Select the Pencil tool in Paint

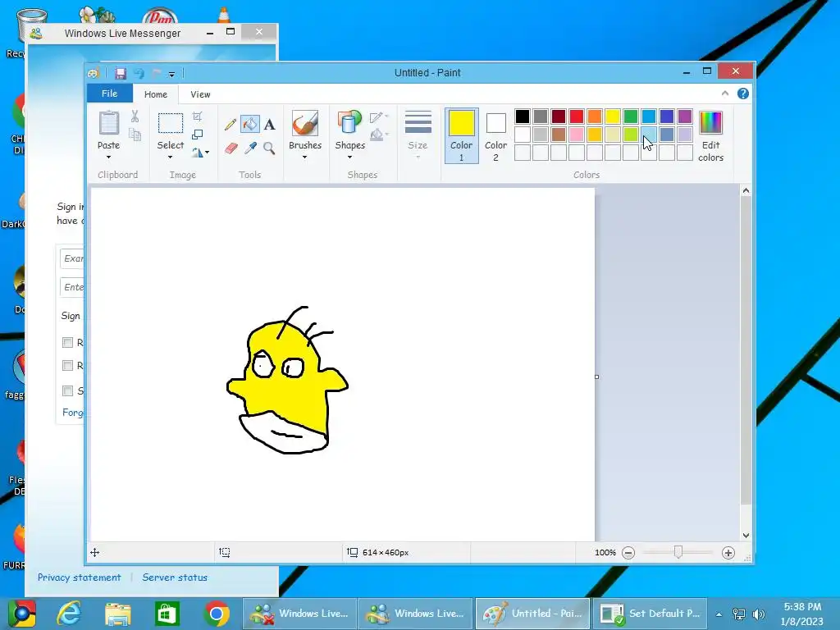pos(231,125)
